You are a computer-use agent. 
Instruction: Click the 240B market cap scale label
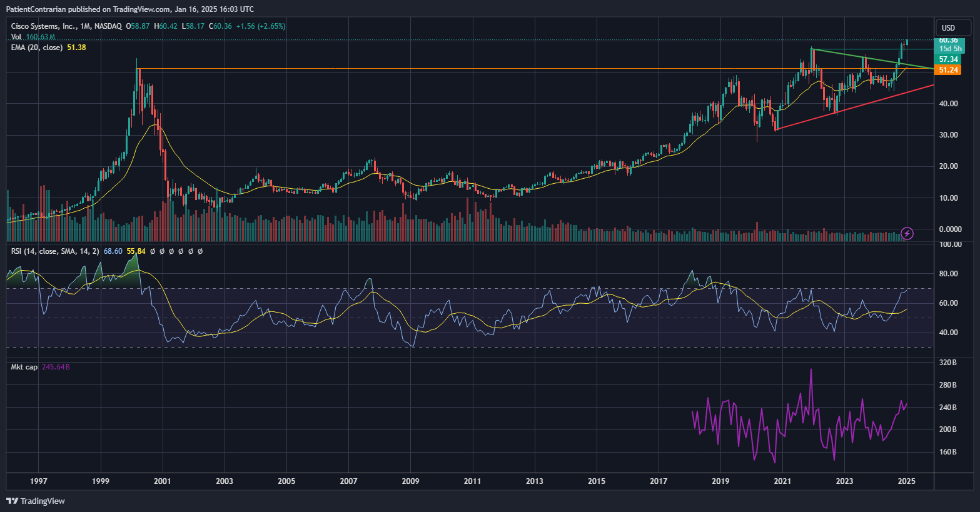948,408
